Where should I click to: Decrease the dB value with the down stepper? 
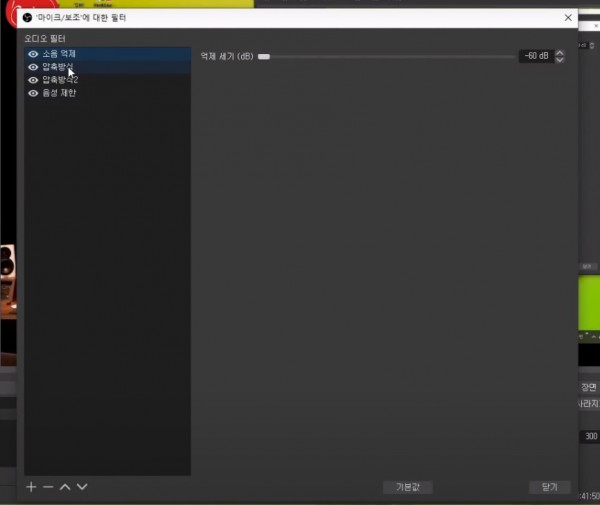point(559,60)
